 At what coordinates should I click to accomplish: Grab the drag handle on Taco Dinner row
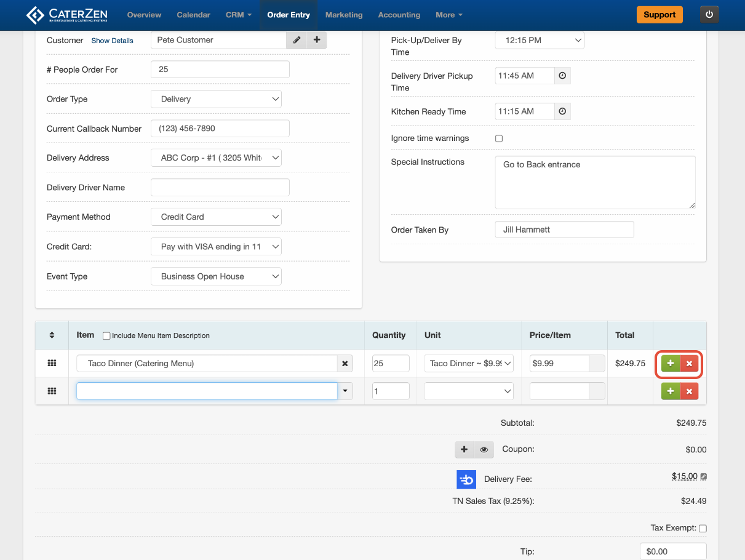pyautogui.click(x=52, y=364)
